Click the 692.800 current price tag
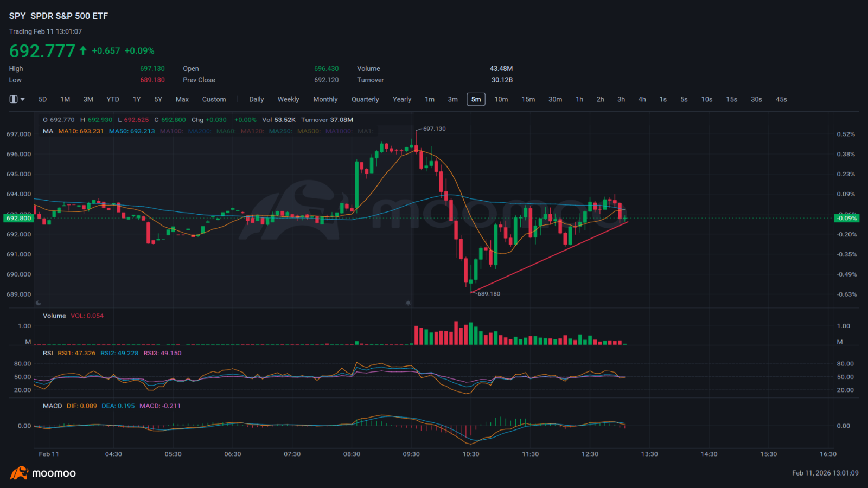 [18, 218]
